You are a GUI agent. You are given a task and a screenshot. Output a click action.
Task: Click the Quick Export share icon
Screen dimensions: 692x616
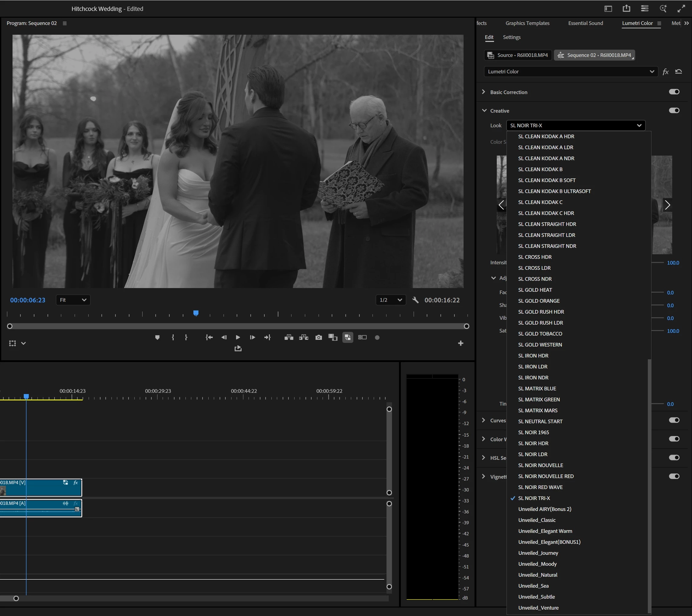click(x=626, y=9)
